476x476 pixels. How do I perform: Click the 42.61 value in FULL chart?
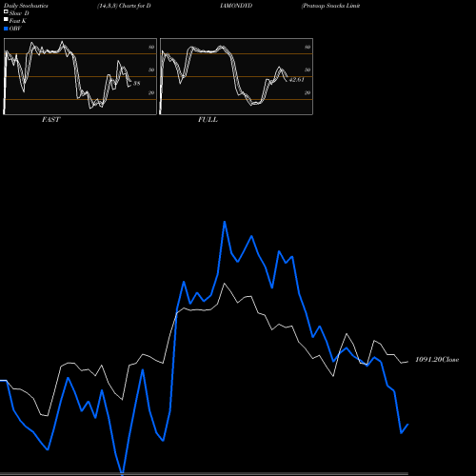pyautogui.click(x=297, y=80)
